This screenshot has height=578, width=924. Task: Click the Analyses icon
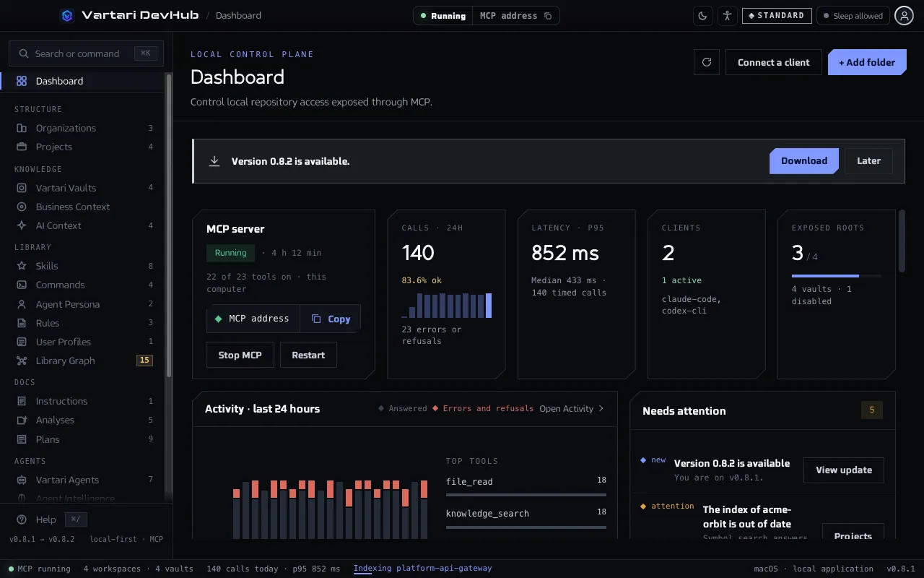[x=22, y=420]
